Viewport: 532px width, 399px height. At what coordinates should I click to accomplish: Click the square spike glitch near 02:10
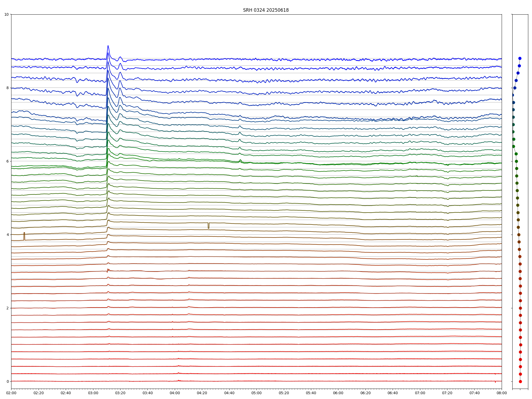[x=24, y=236]
